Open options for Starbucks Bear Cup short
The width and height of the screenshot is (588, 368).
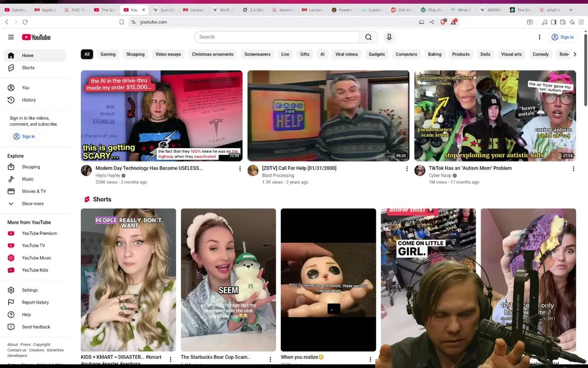tap(271, 359)
